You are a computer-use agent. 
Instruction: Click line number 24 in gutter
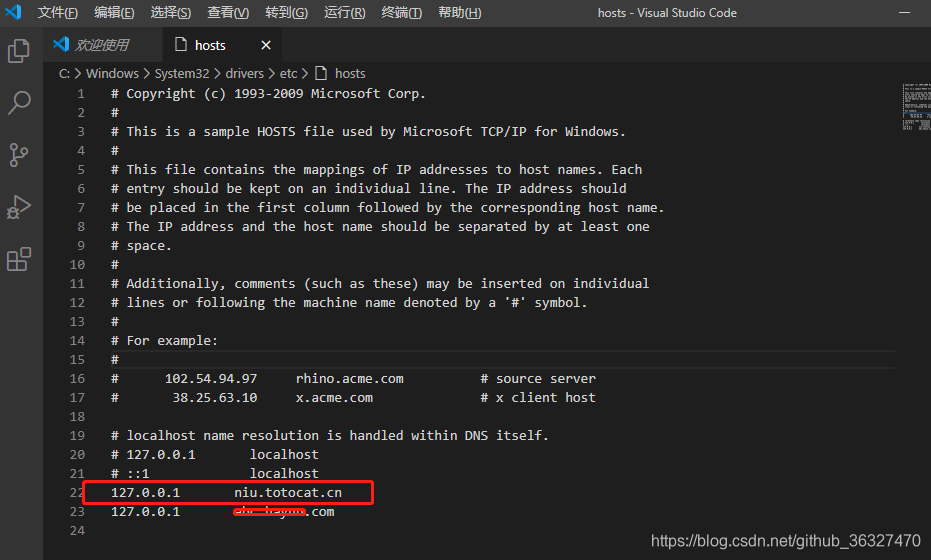tap(77, 531)
